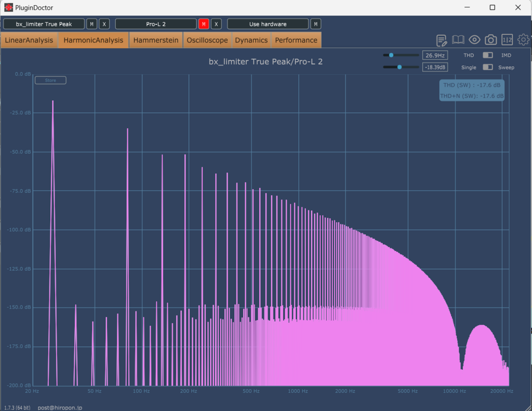Open settings gear icon
532x411 pixels.
coord(523,39)
